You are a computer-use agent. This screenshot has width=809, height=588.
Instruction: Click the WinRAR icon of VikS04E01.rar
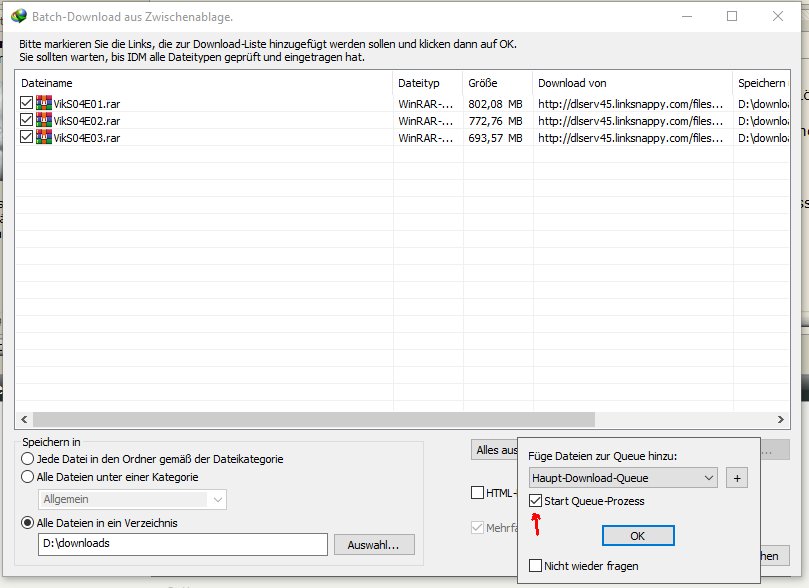[x=44, y=103]
